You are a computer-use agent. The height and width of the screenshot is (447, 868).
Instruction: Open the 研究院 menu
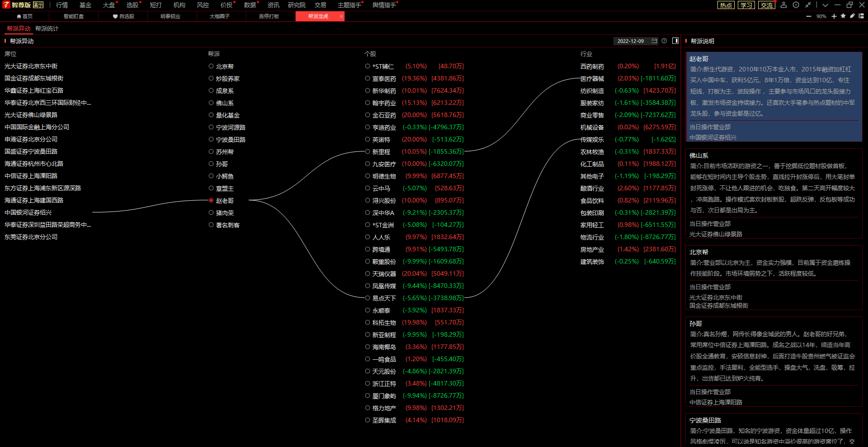point(297,5)
